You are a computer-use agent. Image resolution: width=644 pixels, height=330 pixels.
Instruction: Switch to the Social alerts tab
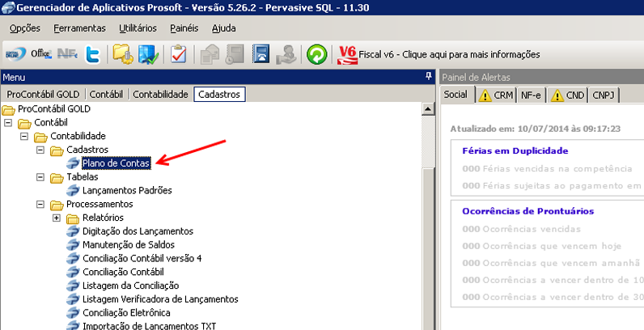coord(455,95)
